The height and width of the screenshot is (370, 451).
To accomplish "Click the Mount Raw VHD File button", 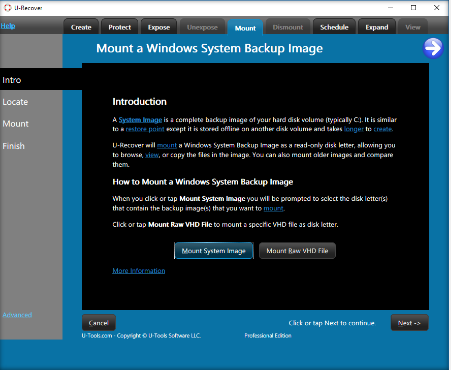I will [x=297, y=251].
